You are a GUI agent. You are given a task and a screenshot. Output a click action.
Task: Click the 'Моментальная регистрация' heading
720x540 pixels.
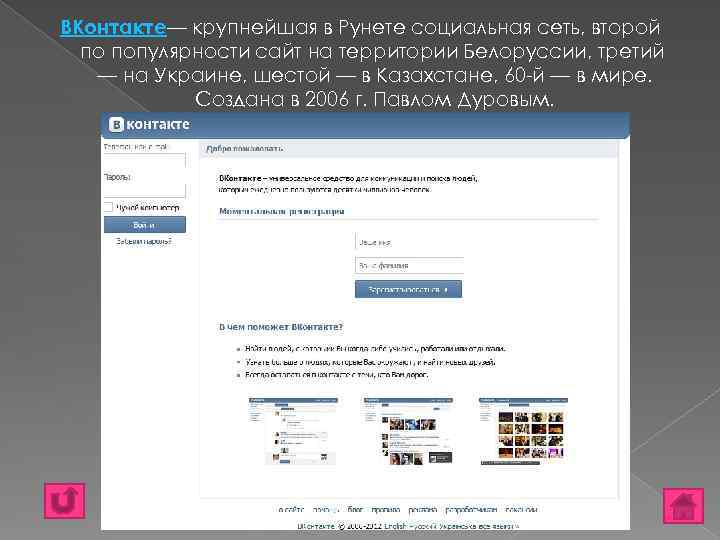tap(281, 211)
